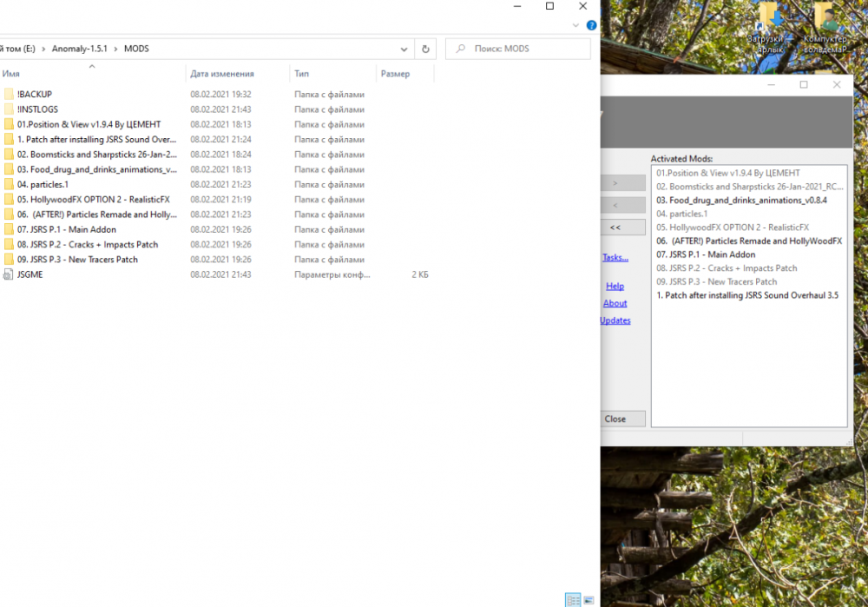Select activated mod 02. Boomsticks and Sharpsticks
This screenshot has width=868, height=607.
click(750, 187)
